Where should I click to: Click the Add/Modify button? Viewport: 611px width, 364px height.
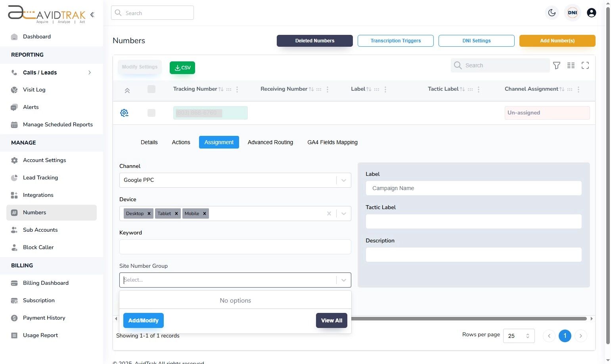[144, 320]
